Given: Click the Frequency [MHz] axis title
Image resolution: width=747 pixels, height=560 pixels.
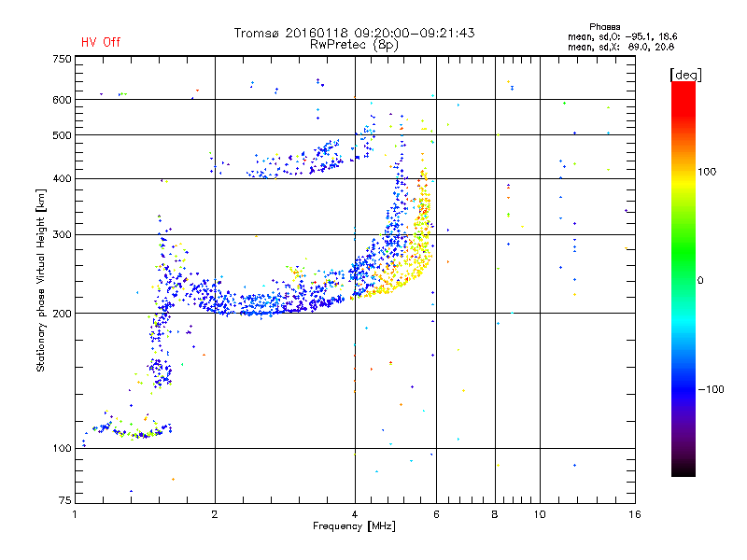Looking at the screenshot, I should (x=354, y=526).
